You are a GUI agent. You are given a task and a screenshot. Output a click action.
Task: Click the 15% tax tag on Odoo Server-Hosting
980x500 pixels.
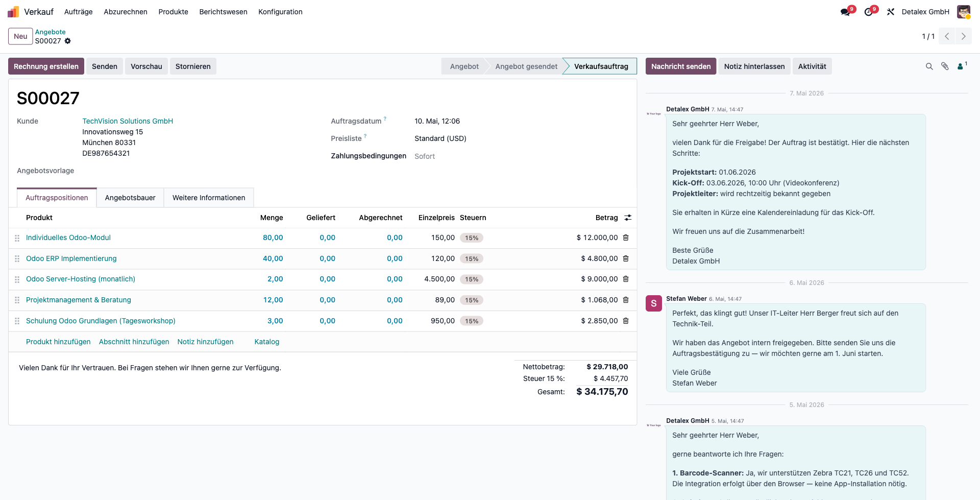tap(472, 279)
